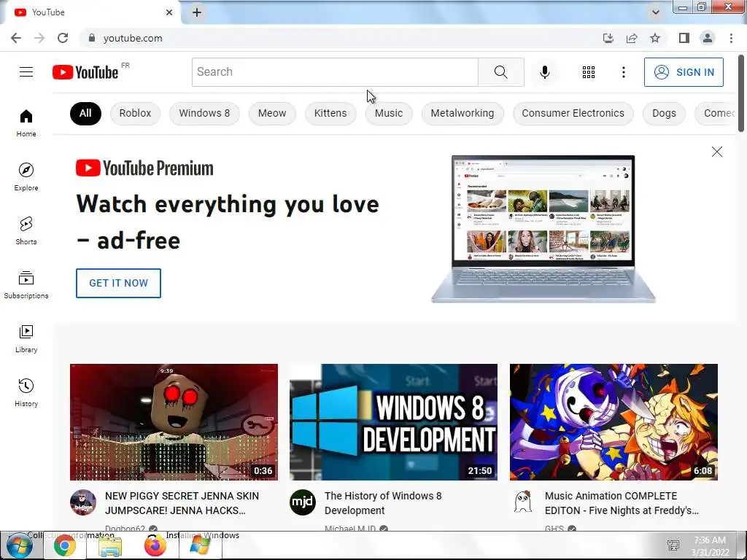Image resolution: width=747 pixels, height=560 pixels.
Task: Open Chrome three-dot menu
Action: coord(731,38)
